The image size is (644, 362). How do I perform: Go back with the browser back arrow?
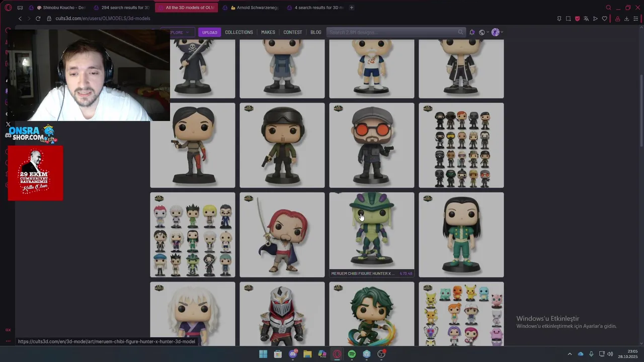pos(20,19)
